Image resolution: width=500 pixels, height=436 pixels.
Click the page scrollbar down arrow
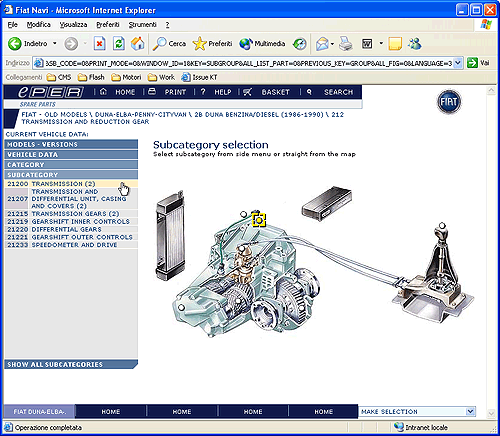(491, 413)
